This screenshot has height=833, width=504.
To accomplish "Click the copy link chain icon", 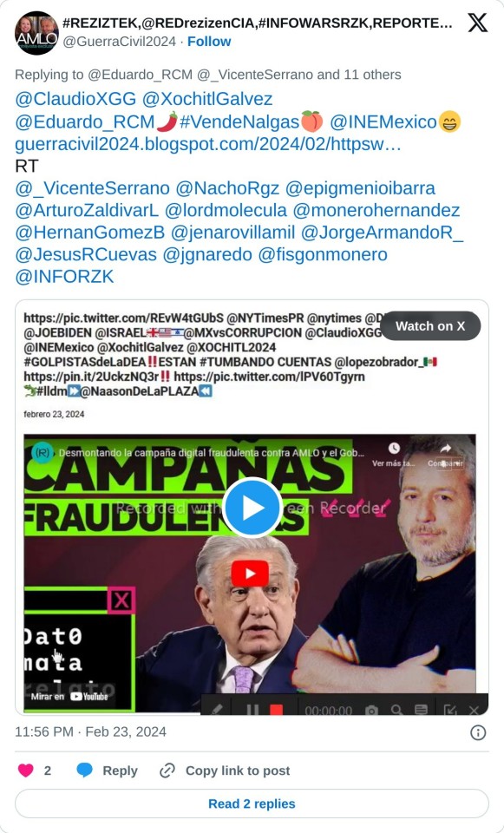I will click(x=167, y=771).
